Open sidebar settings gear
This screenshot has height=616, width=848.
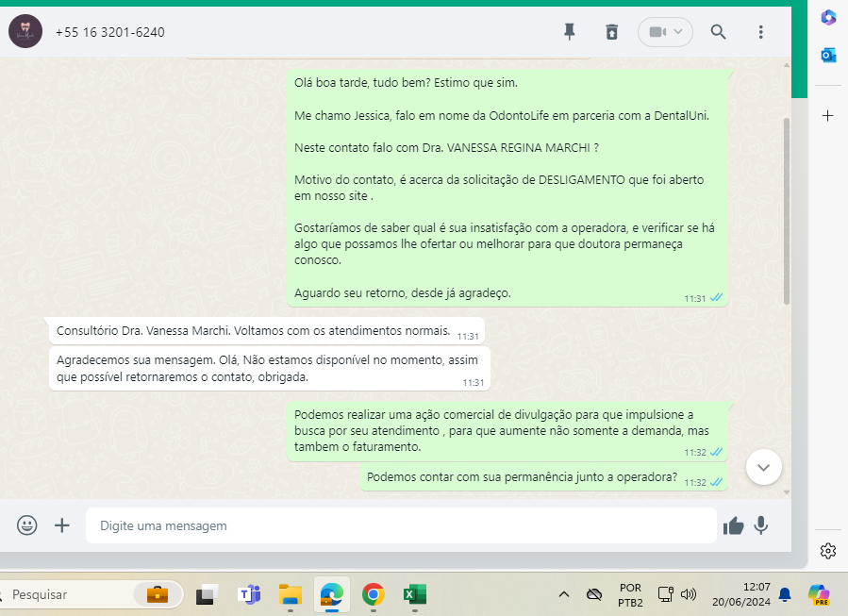click(x=828, y=551)
